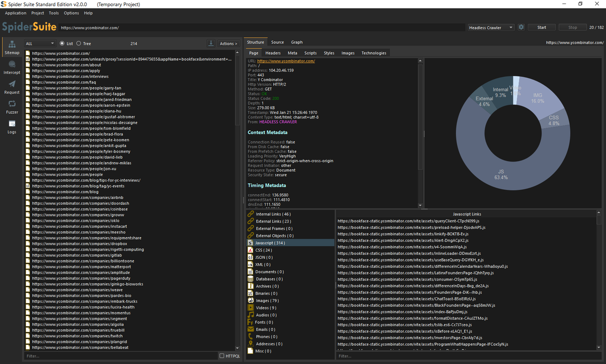
Task: Click the Audios music note icon
Action: (250, 315)
